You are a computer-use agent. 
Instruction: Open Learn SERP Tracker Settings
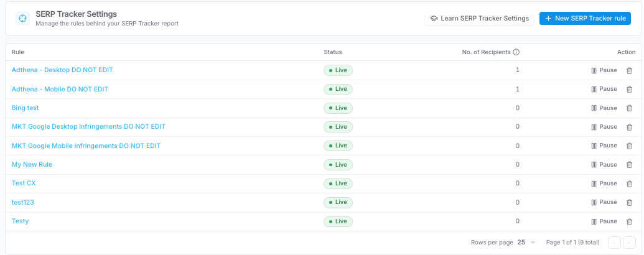pyautogui.click(x=479, y=19)
